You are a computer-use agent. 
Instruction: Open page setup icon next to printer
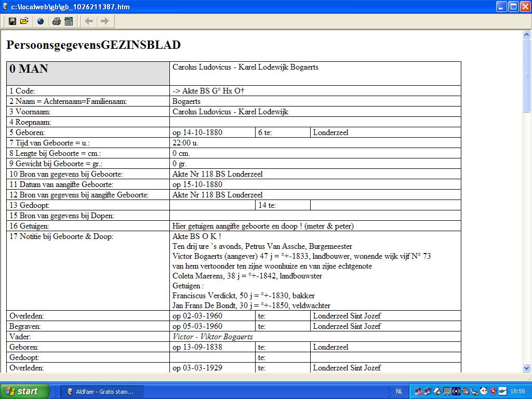(69, 21)
